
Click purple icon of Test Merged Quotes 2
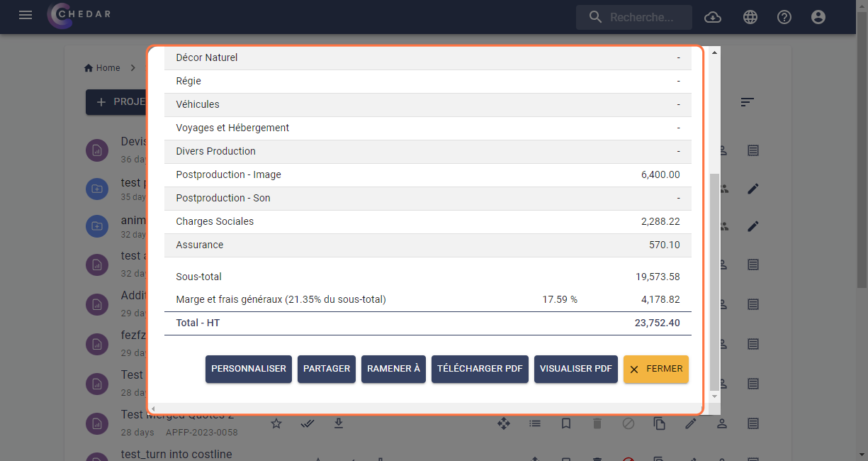[x=96, y=423]
